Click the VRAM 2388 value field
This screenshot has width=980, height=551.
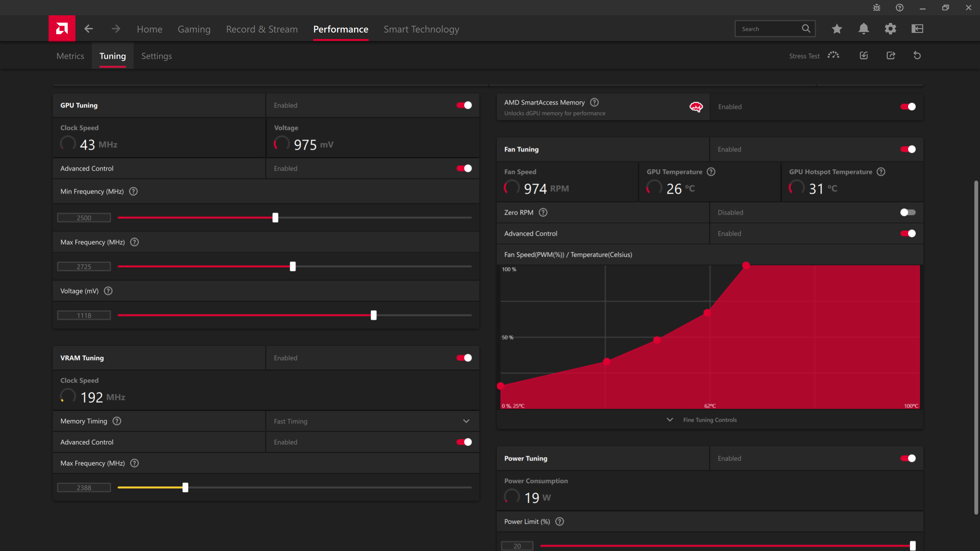click(84, 487)
